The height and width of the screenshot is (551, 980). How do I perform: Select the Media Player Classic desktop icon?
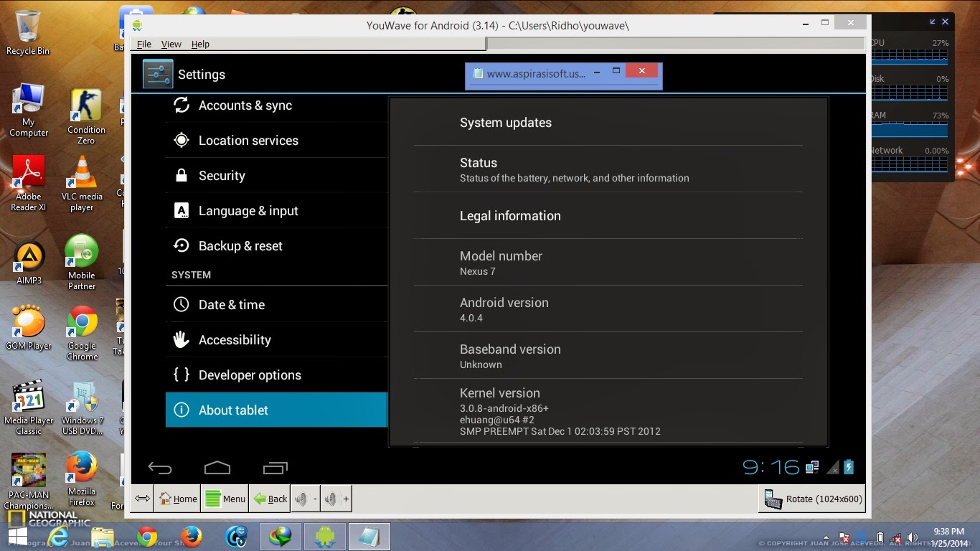click(29, 408)
